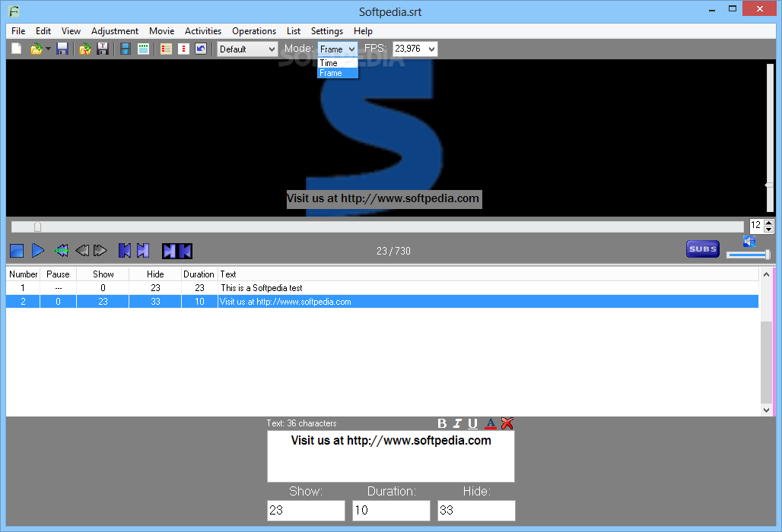The image size is (782, 532).
Task: Expand the arrow beside Load subtitle icon
Action: coord(48,49)
